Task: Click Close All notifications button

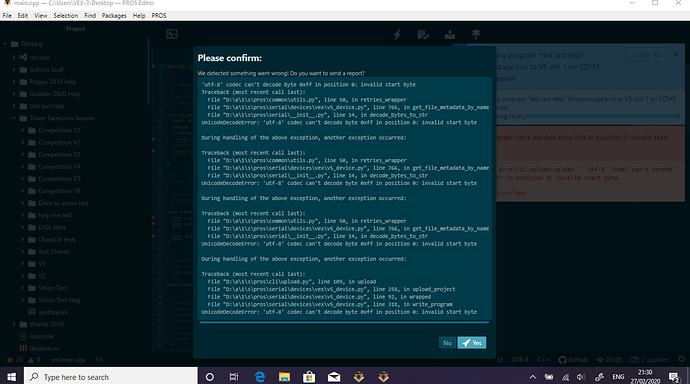Action: [646, 55]
